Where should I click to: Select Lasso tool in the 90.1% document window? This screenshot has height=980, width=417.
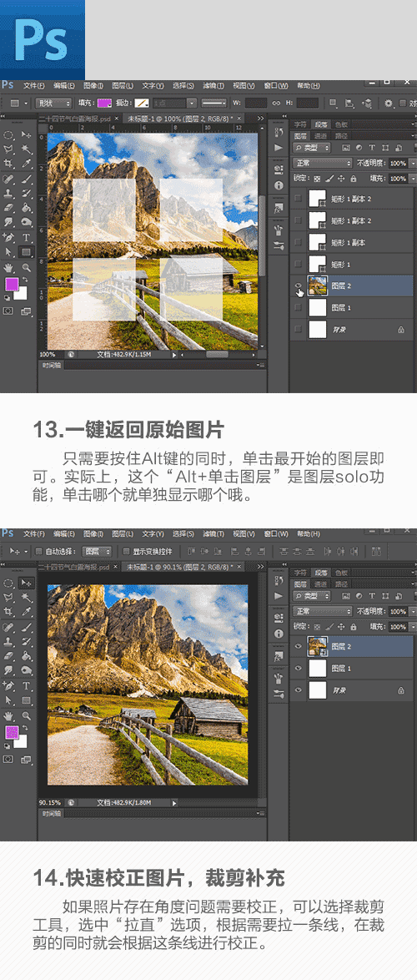(x=8, y=597)
